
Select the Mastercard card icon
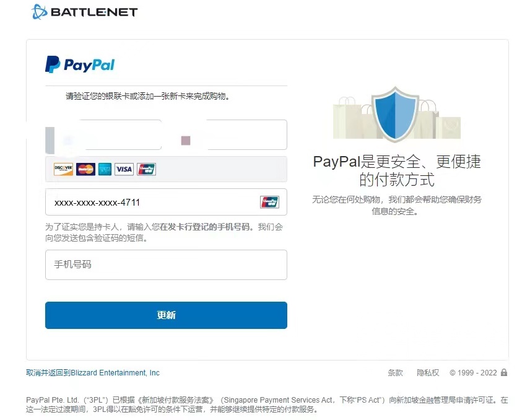tap(85, 169)
